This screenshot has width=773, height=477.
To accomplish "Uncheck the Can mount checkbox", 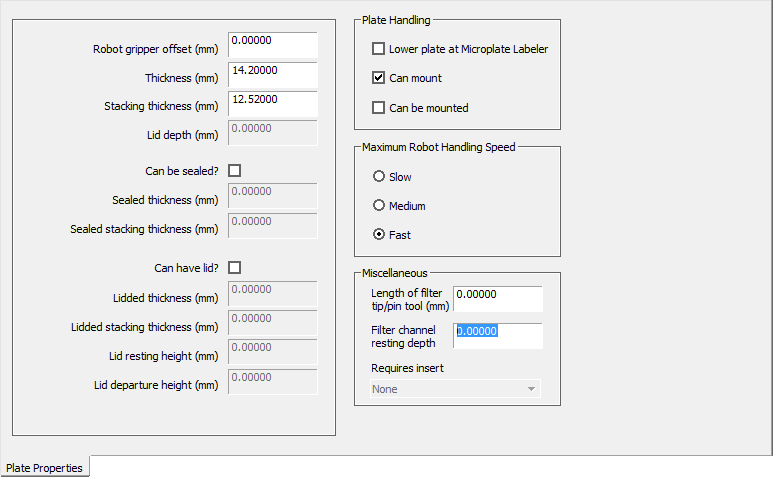I will click(378, 78).
